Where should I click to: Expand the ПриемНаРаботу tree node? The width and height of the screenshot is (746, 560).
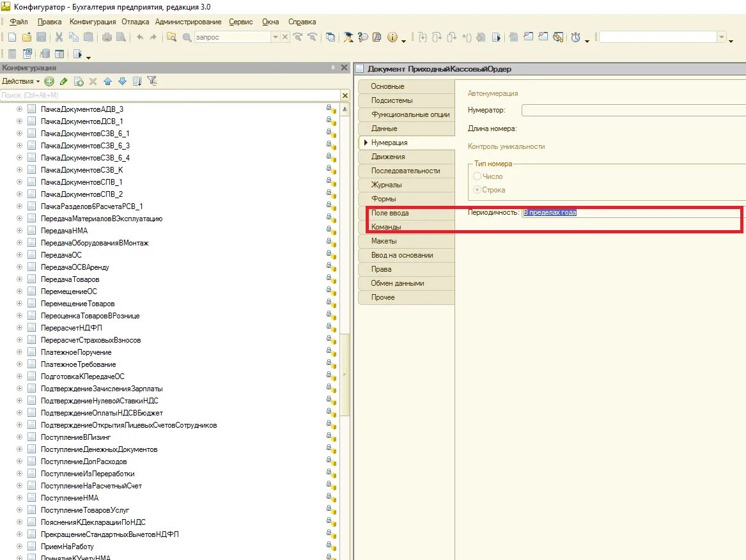20,546
